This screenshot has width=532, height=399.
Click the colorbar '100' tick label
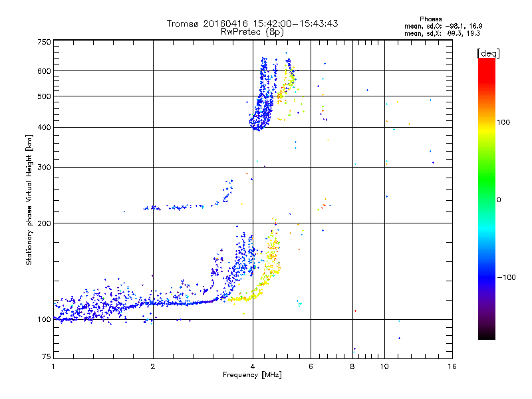pyautogui.click(x=503, y=122)
